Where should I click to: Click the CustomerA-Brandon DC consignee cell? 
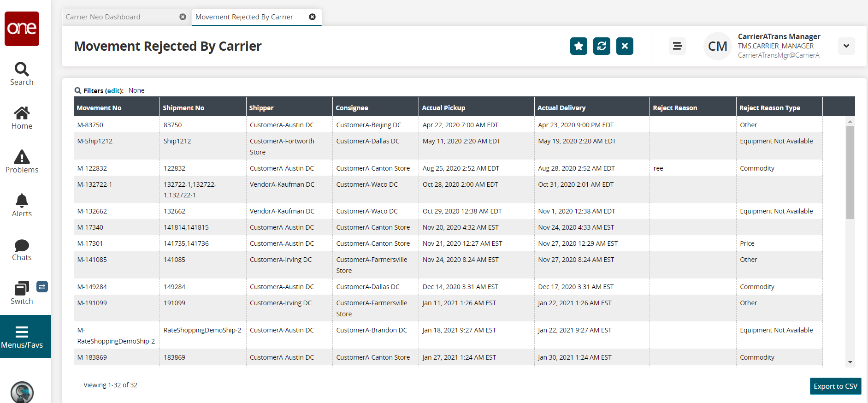(376, 335)
